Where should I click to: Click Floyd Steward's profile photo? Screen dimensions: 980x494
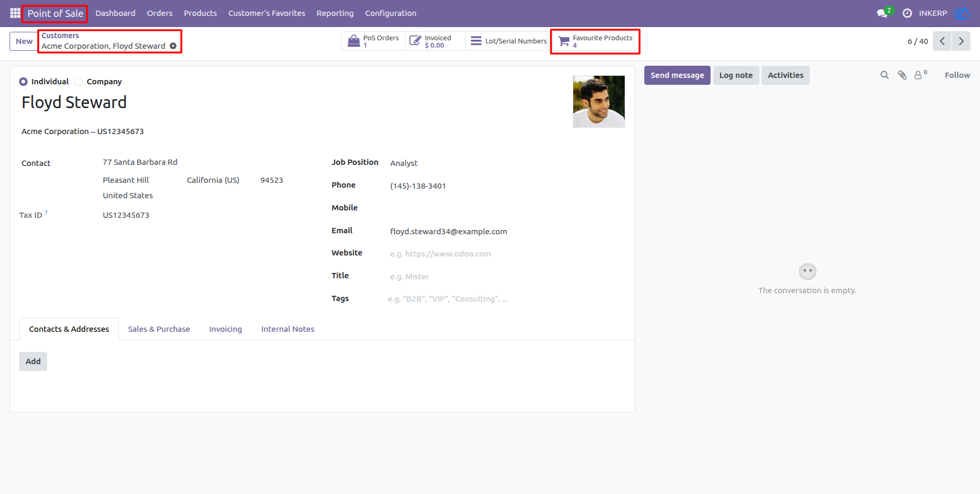click(x=599, y=101)
